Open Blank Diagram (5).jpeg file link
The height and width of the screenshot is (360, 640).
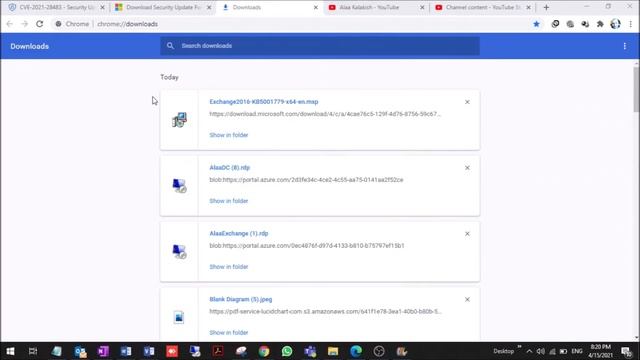(x=241, y=299)
